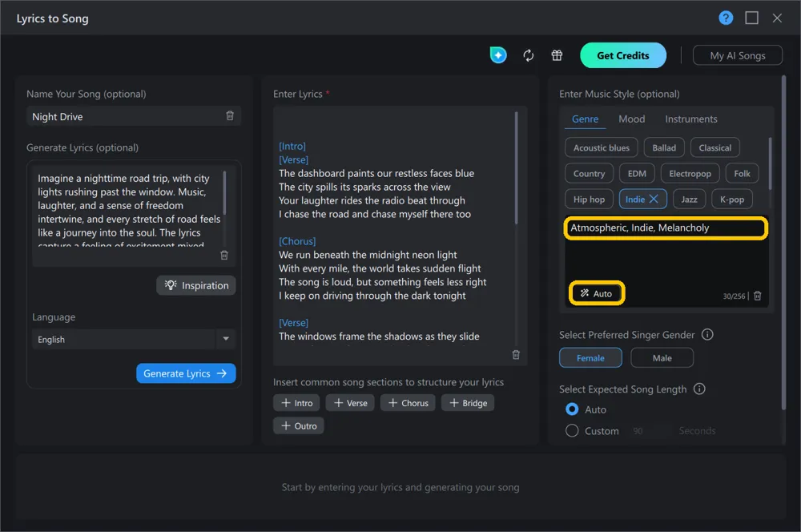Image resolution: width=801 pixels, height=532 pixels.
Task: Remove the Indie genre tag X
Action: (654, 199)
